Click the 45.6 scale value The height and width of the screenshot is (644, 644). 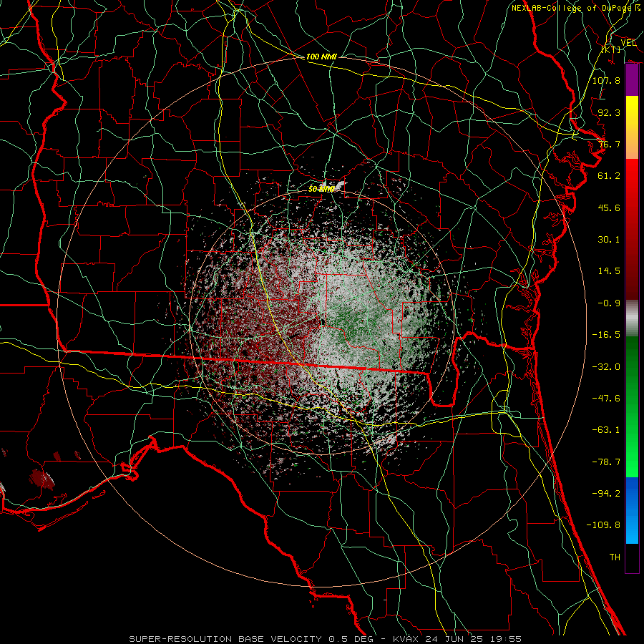coord(609,208)
